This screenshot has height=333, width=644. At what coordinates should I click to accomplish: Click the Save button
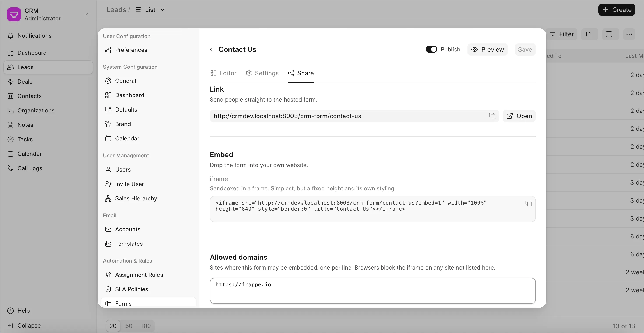(x=525, y=49)
